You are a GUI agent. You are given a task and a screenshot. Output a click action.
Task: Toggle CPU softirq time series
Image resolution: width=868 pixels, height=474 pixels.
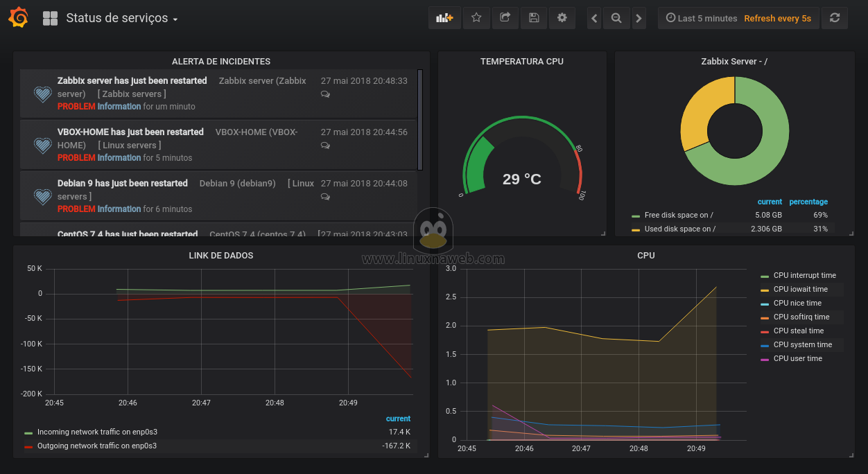(x=801, y=317)
